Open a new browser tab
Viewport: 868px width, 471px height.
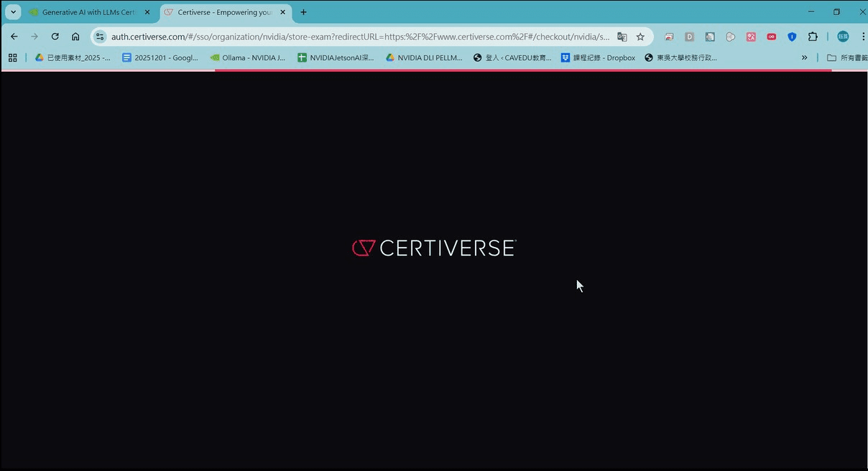(303, 12)
